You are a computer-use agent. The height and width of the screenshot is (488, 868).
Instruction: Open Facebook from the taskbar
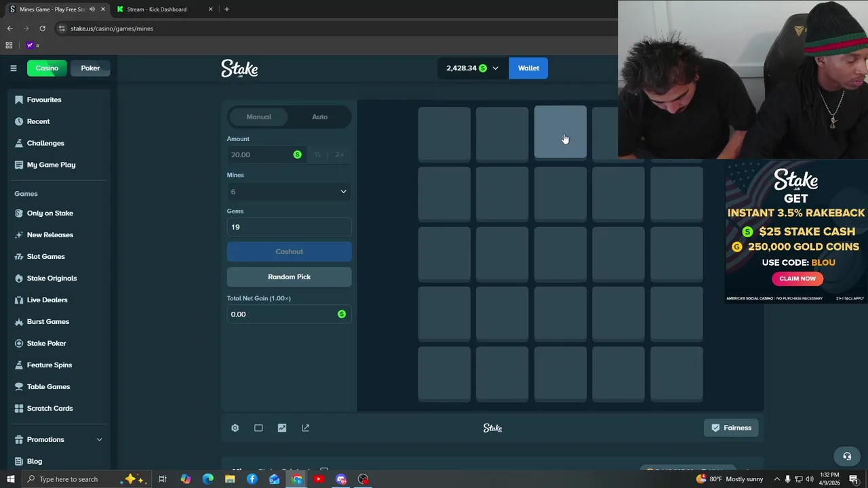[252, 479]
